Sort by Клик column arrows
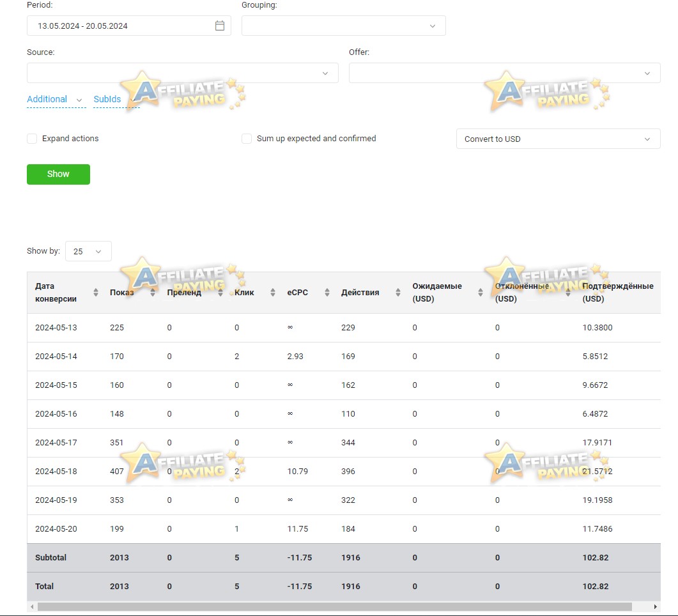Viewport: 678px width, 616px height. tap(272, 293)
